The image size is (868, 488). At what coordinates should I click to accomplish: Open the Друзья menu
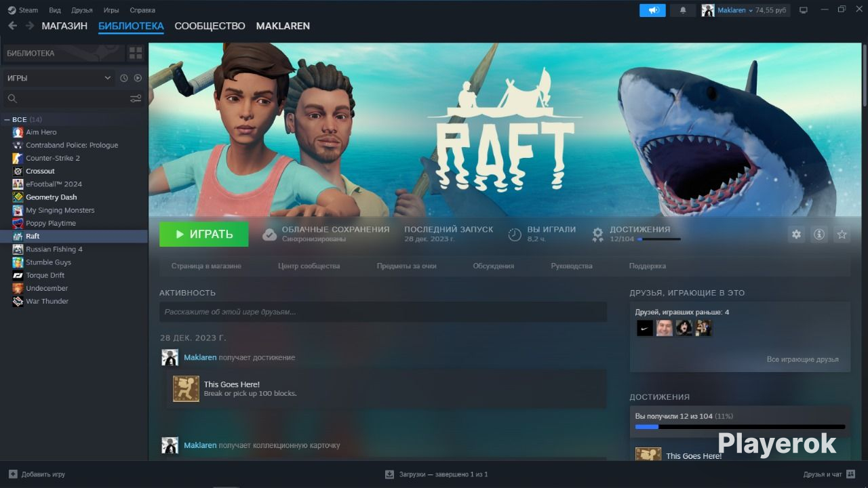(82, 10)
